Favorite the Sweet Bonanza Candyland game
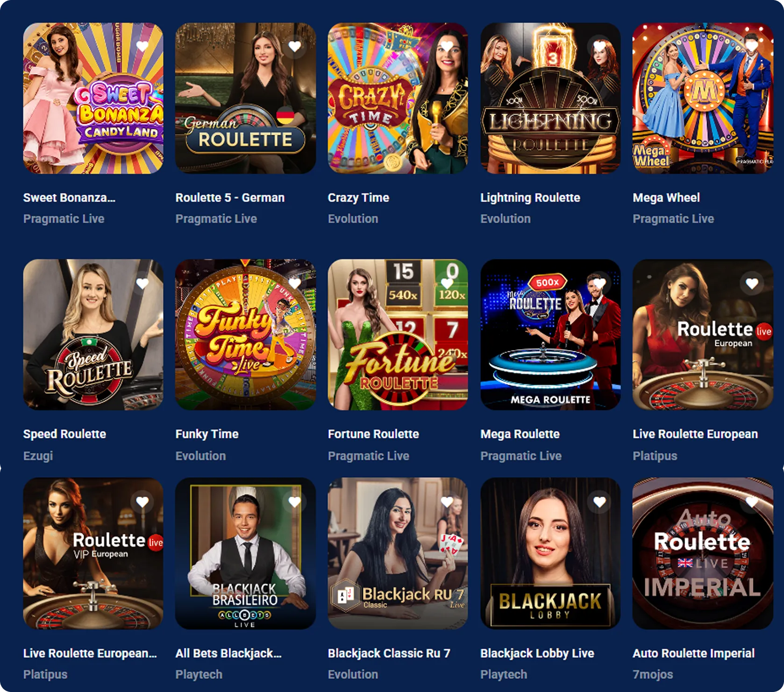784x692 pixels. coord(143,46)
